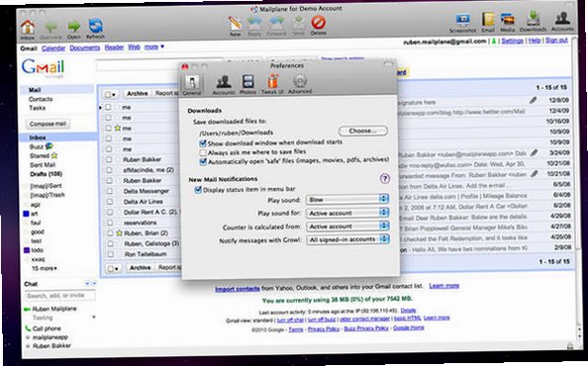Screen dimensions: 588x366
Task: Select the General preferences tab
Action: point(192,84)
